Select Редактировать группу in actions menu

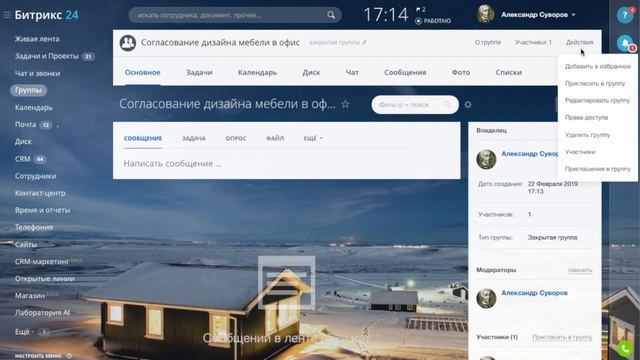coord(598,100)
